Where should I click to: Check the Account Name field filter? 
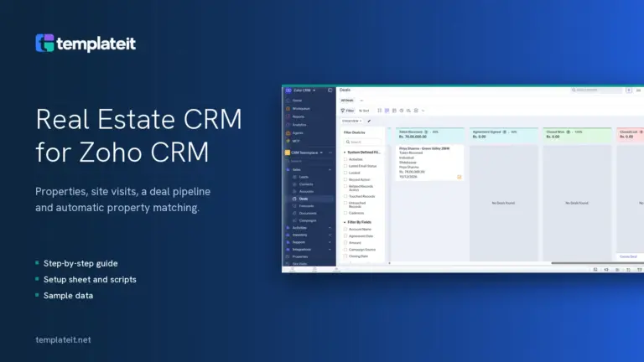coord(345,229)
